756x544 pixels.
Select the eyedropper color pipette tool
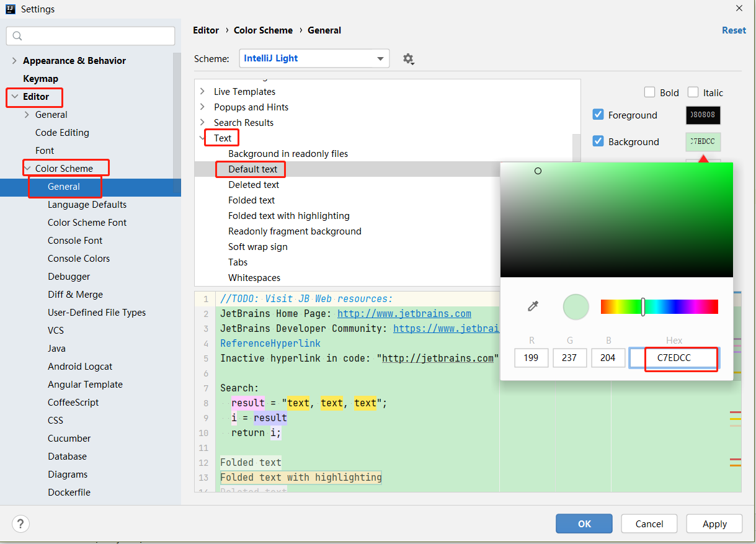(533, 306)
